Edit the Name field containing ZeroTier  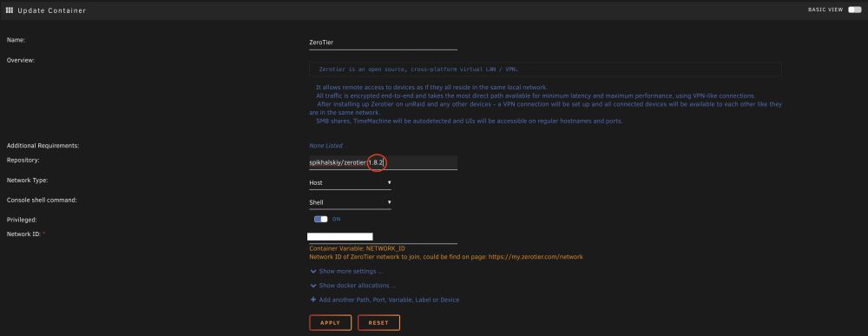[x=383, y=42]
